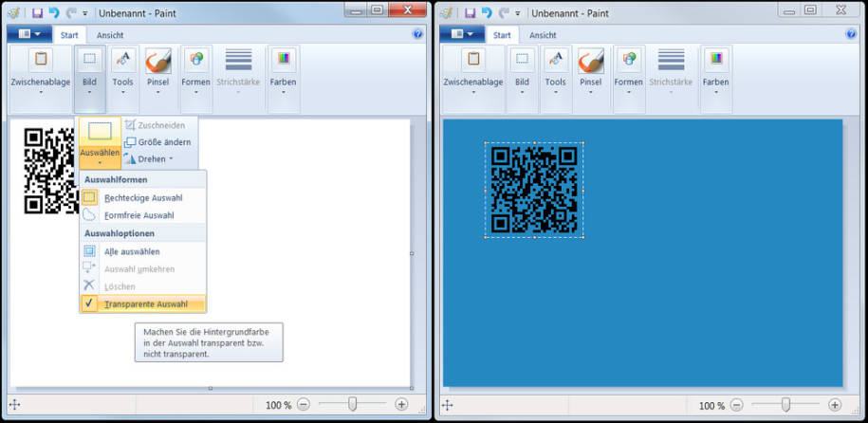The image size is (868, 423).
Task: Switch to Ansicht tab in left window
Action: click(x=110, y=35)
